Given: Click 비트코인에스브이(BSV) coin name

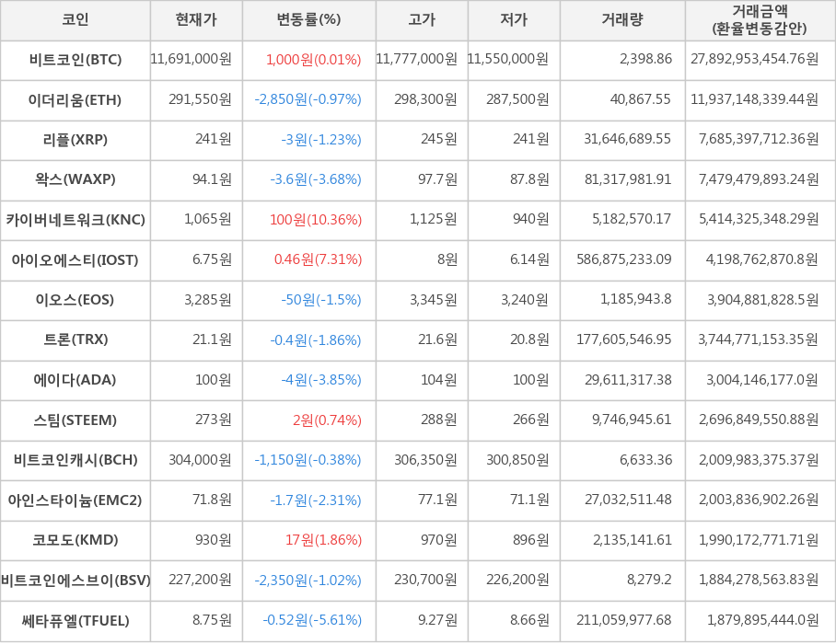Looking at the screenshot, I should point(75,581).
